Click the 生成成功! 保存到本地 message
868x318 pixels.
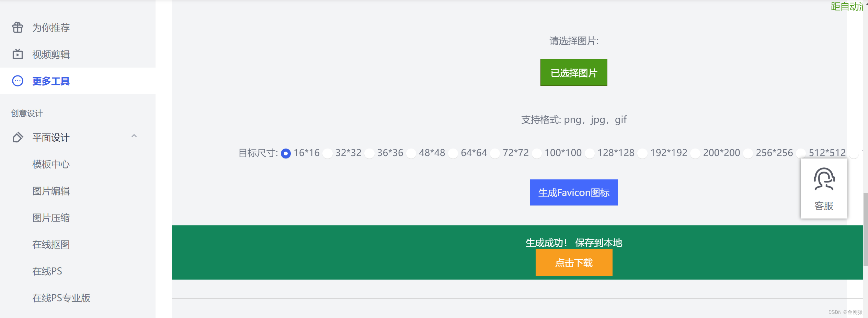click(574, 243)
